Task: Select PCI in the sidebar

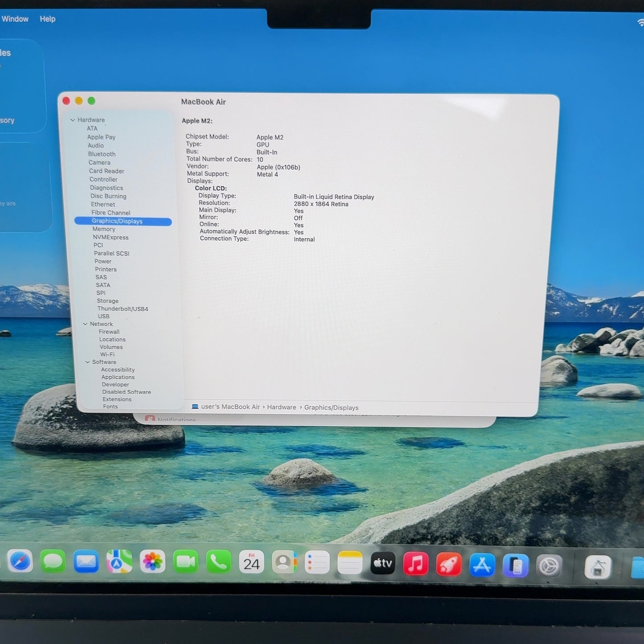Action: pyautogui.click(x=98, y=245)
